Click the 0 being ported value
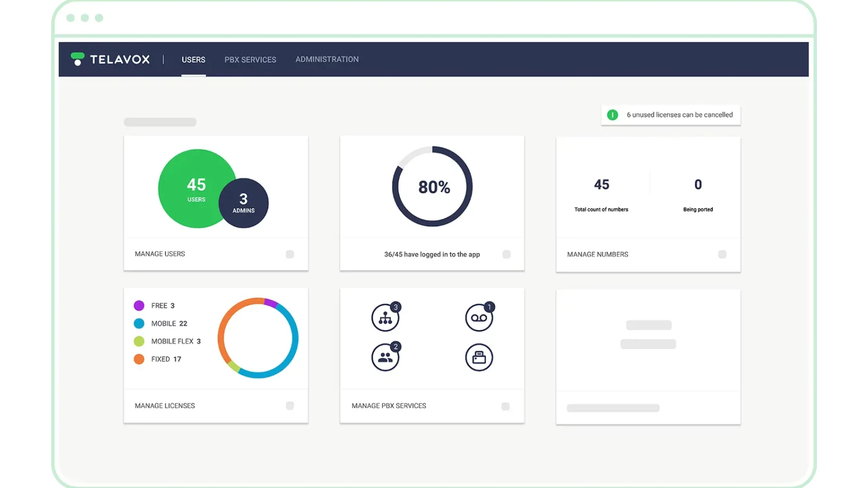Screen dimensions: 868x488 tap(698, 184)
